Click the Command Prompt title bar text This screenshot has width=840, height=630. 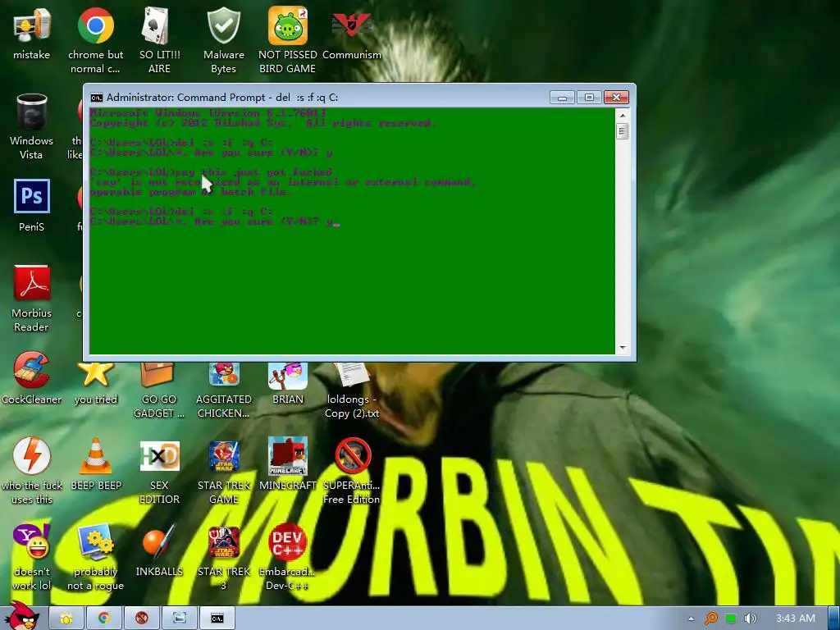[x=221, y=98]
